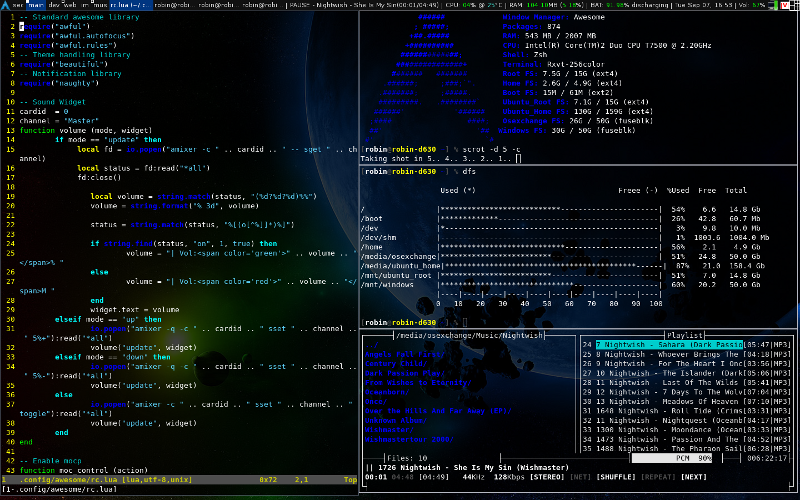The image size is (800, 500).
Task: Go to parent directory ../ entry
Action: (372, 346)
